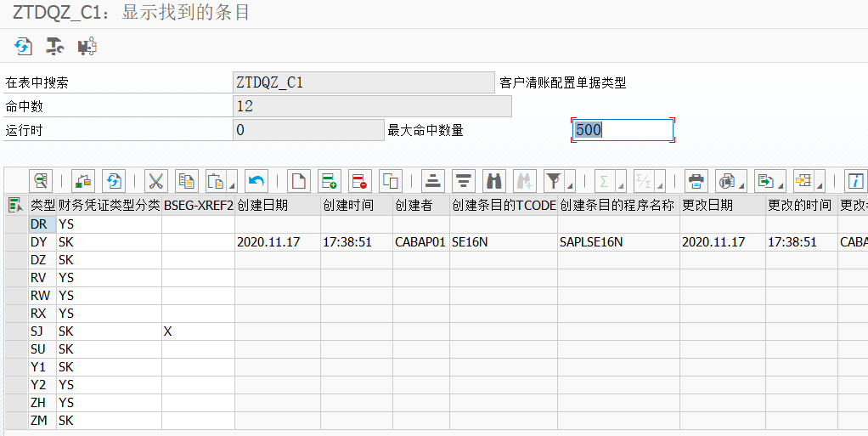Insert a row using the green plus icon

329,181
